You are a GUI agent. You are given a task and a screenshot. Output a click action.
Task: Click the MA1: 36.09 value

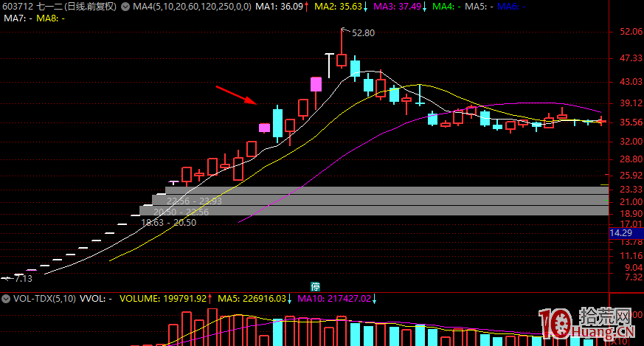point(280,7)
